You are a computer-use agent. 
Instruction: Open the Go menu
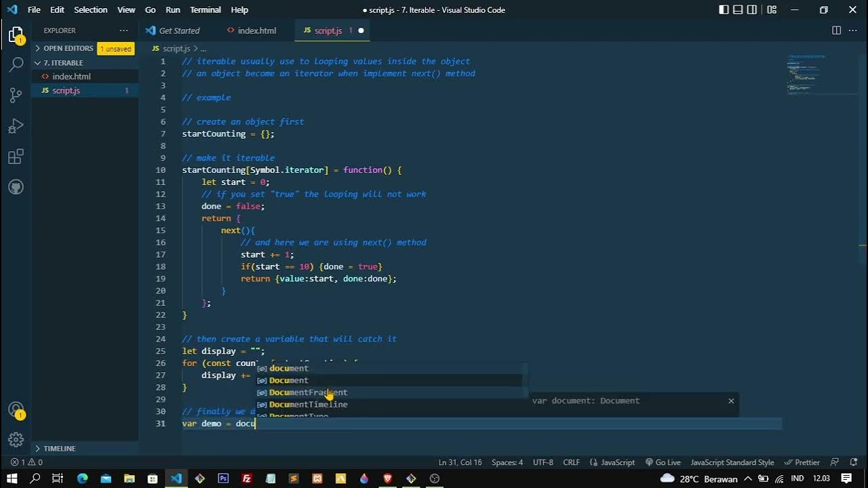click(151, 9)
